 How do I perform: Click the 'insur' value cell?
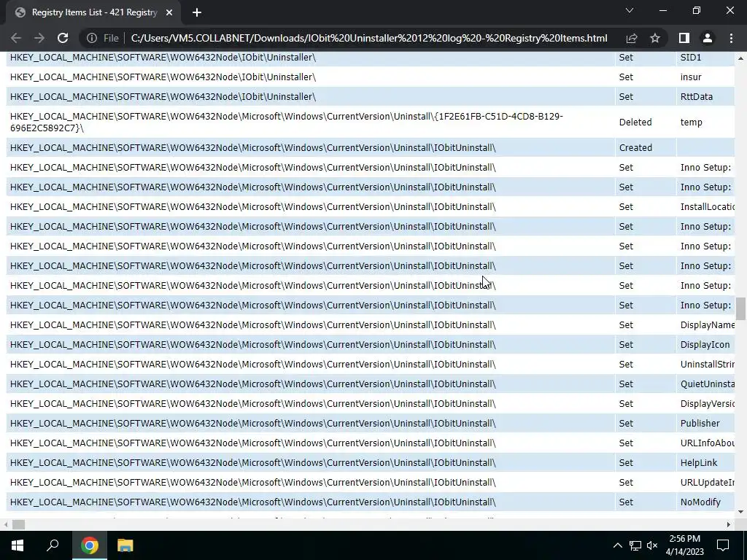point(705,77)
